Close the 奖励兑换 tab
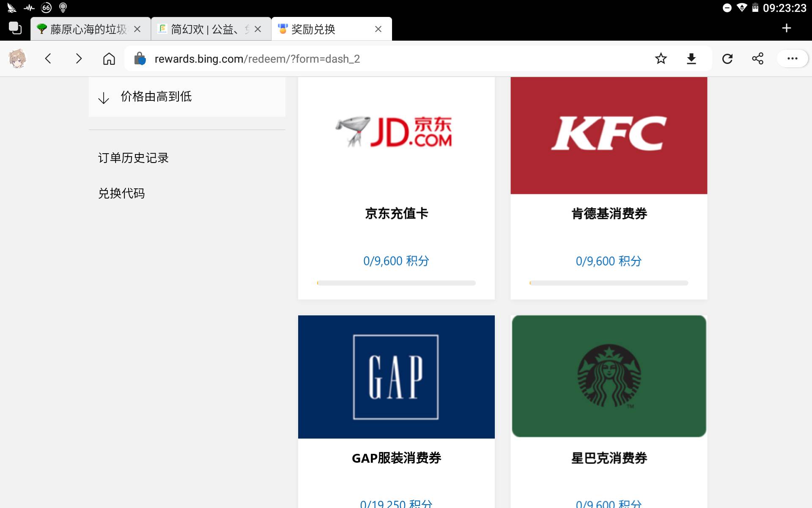Screen dimensions: 812x508 point(378,29)
